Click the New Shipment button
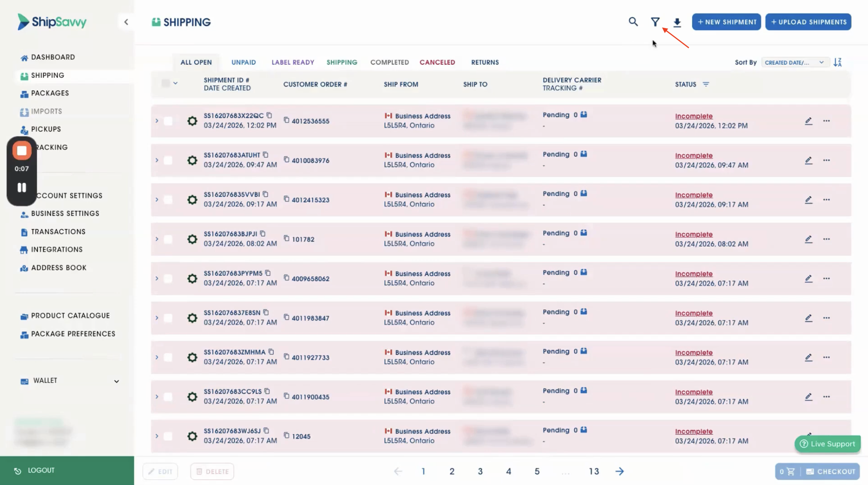The width and height of the screenshot is (868, 485). [726, 22]
